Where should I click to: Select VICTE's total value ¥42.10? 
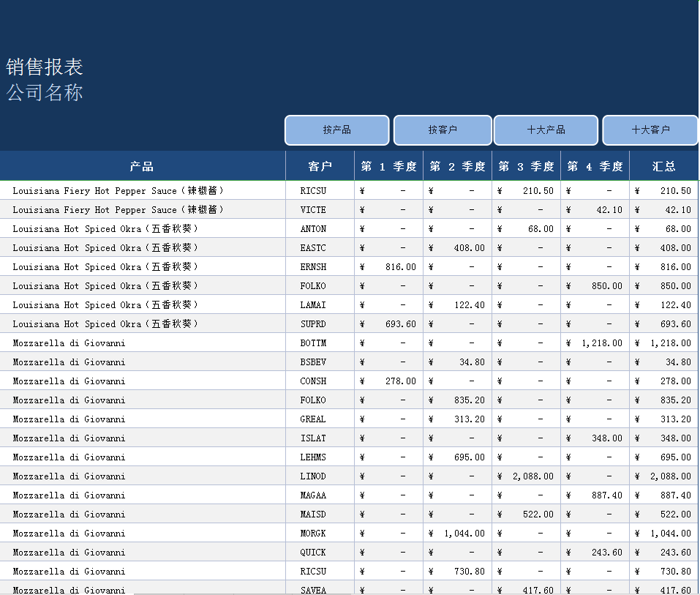(663, 209)
